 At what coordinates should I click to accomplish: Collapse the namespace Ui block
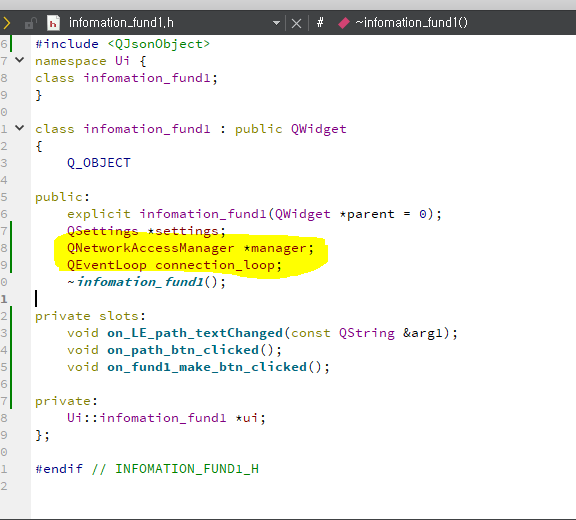click(19, 60)
